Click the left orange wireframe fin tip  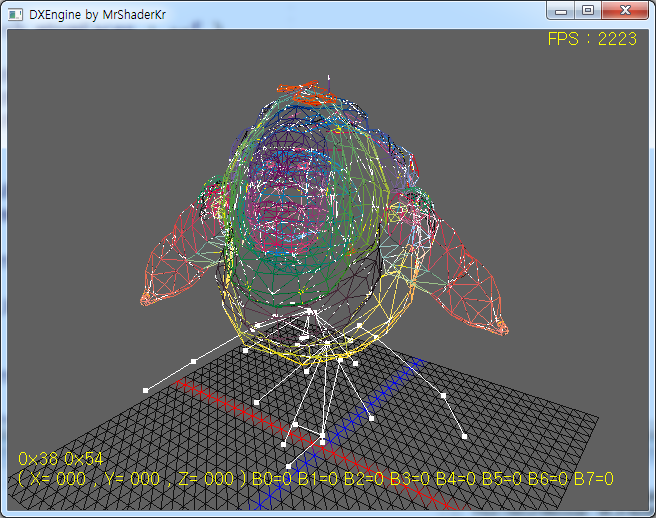coord(146,299)
